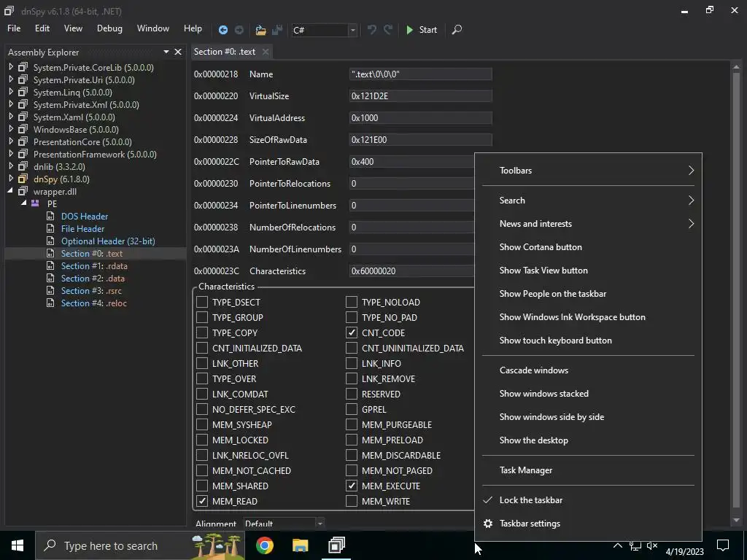This screenshot has width=747, height=560.
Task: Open the Edit menu
Action: tap(42, 28)
